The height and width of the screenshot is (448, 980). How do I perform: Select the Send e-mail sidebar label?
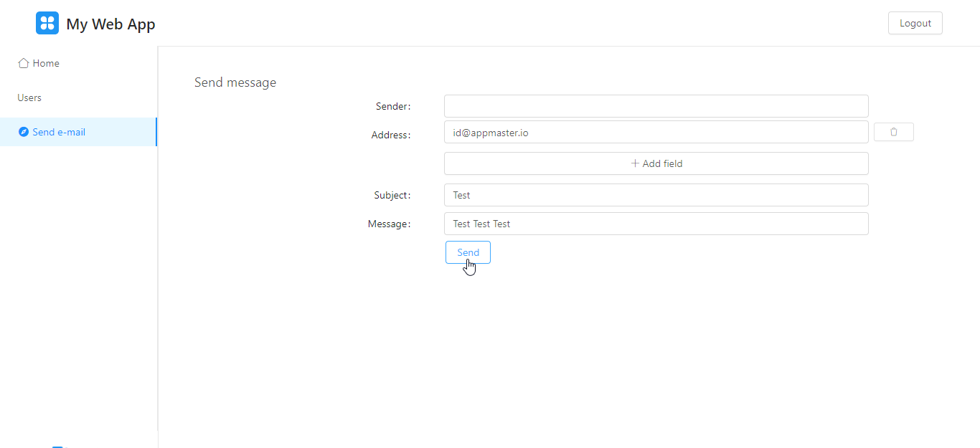(x=59, y=132)
